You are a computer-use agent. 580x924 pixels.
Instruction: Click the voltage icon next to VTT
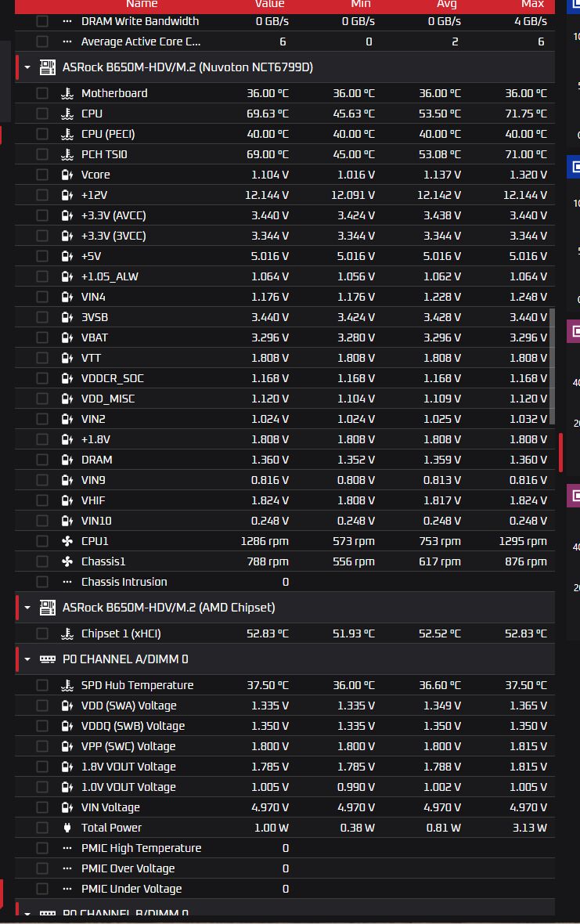click(67, 358)
